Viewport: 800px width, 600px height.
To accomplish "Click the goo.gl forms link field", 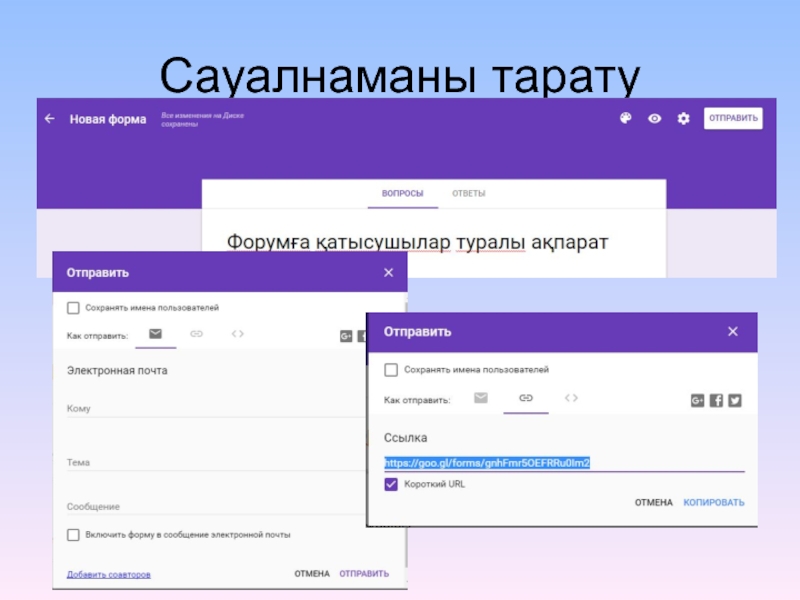I will click(x=564, y=463).
